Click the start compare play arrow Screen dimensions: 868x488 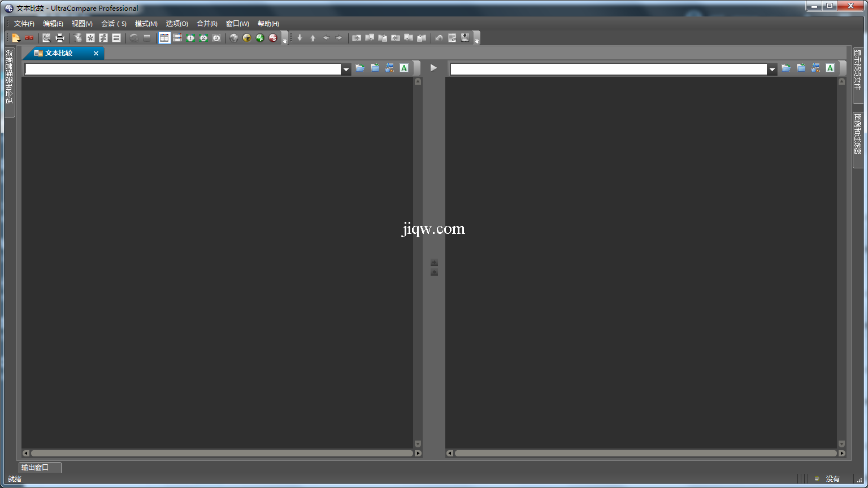(433, 68)
